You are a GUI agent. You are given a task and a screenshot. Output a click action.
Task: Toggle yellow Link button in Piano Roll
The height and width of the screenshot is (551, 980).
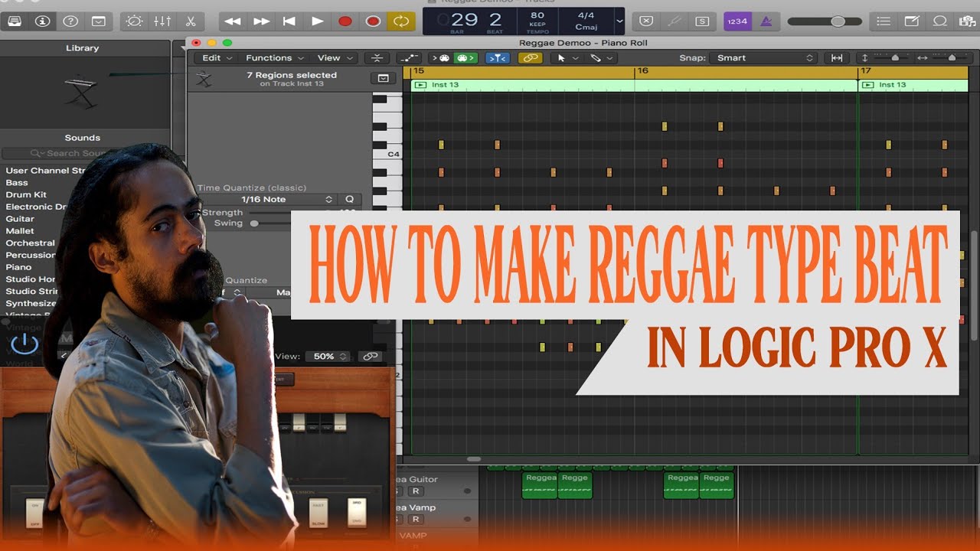coord(530,57)
